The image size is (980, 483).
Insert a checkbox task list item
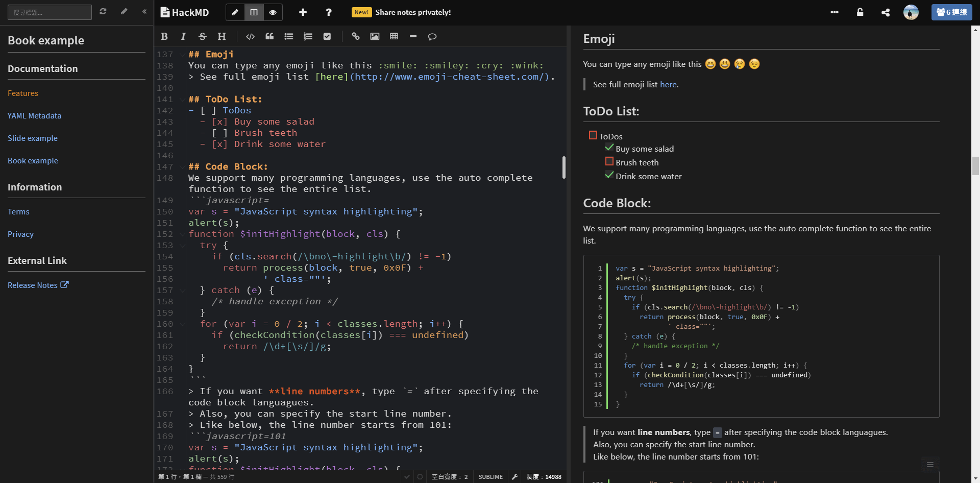pos(327,36)
